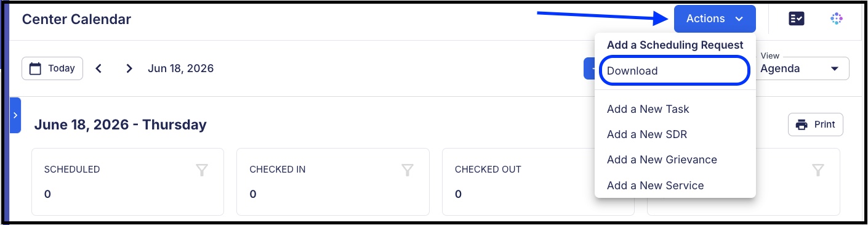Select Add a New Task
The image size is (868, 225).
pos(648,109)
